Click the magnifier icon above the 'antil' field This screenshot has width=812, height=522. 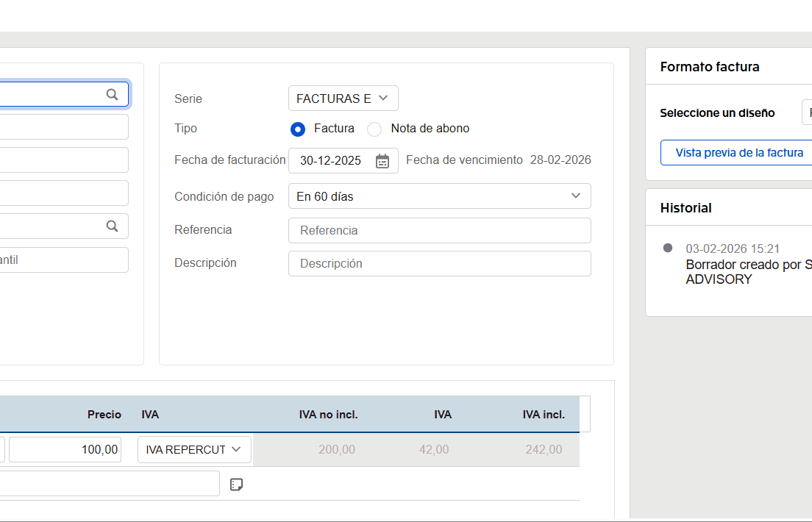(112, 226)
